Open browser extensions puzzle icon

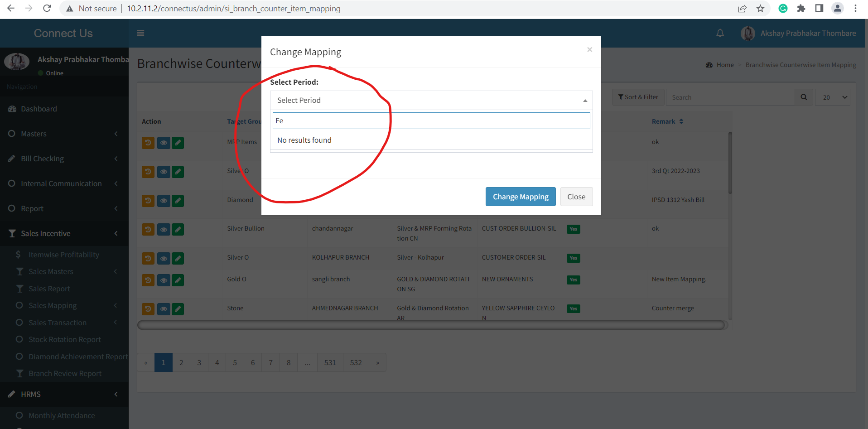[801, 8]
